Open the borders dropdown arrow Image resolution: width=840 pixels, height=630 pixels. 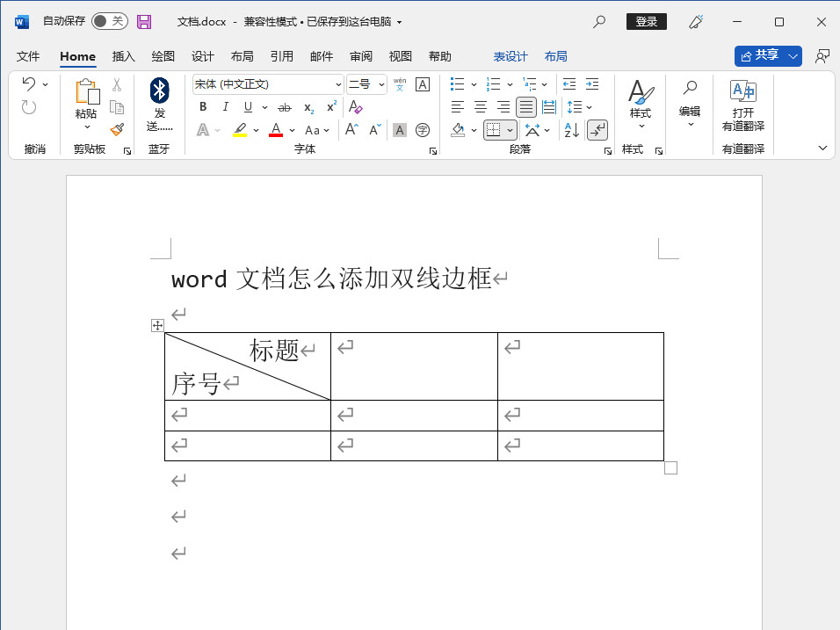tap(510, 130)
